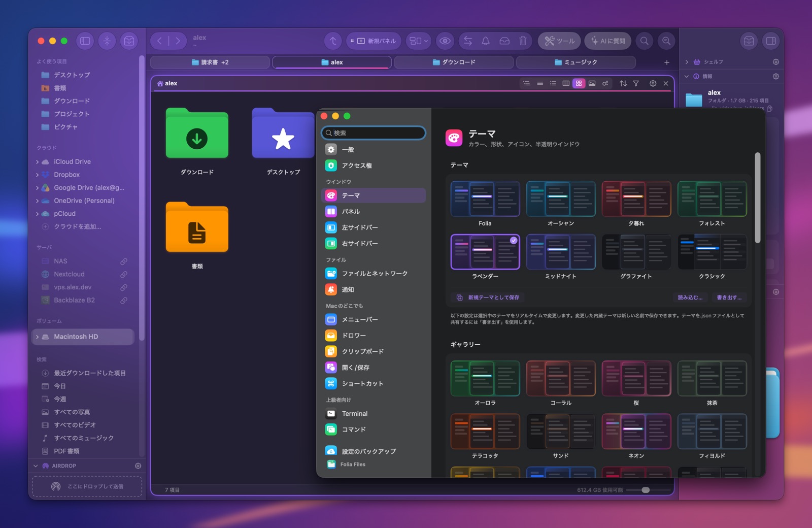The image size is (812, 528).
Task: Click the icon size slider in the status bar
Action: pos(648,490)
